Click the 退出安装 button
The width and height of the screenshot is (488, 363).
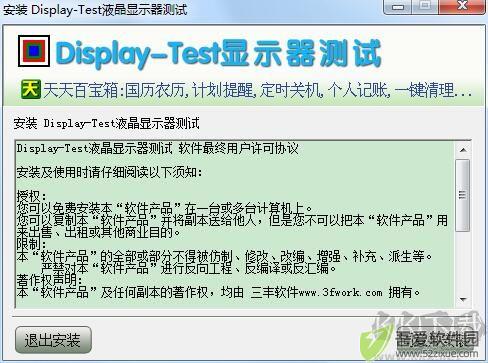(53, 340)
